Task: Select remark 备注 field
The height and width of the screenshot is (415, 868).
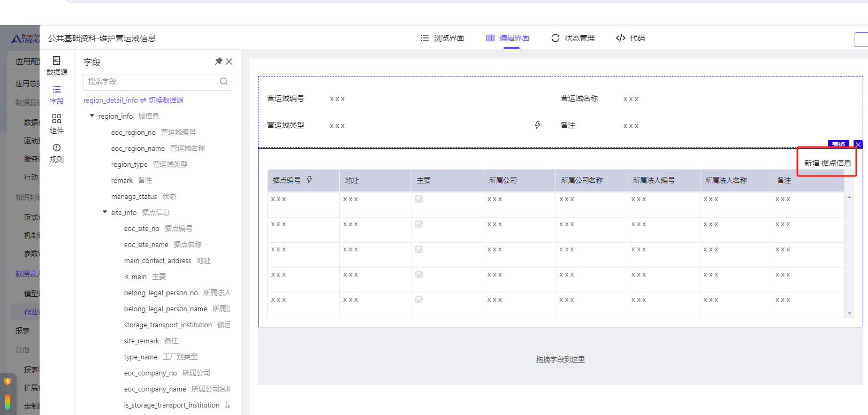Action: tap(132, 180)
